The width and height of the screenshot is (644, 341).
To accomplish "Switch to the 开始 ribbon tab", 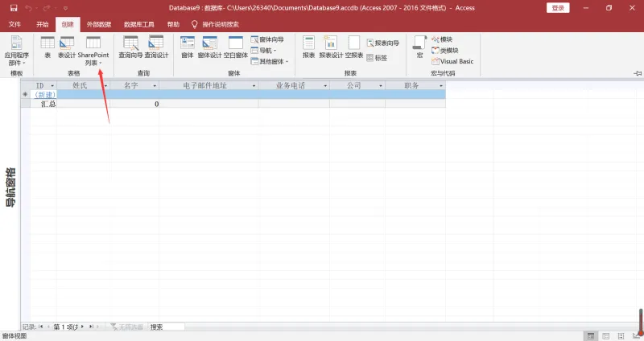I will click(x=43, y=24).
